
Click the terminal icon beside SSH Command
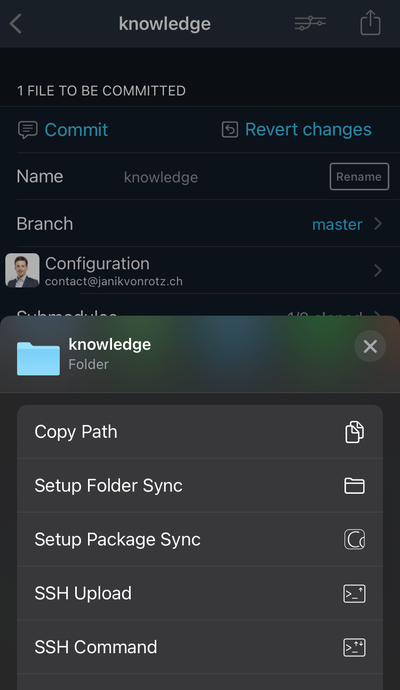coord(354,647)
